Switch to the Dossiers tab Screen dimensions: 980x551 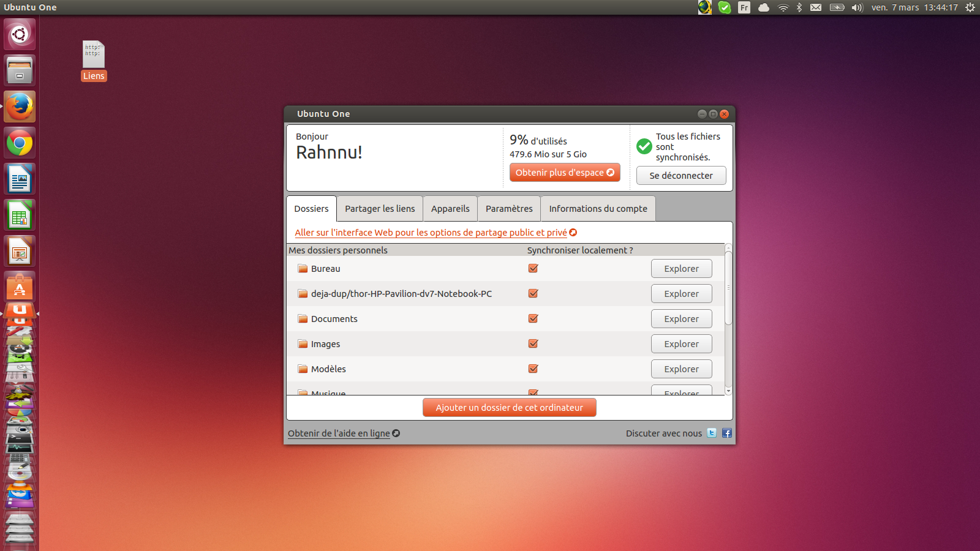click(311, 209)
